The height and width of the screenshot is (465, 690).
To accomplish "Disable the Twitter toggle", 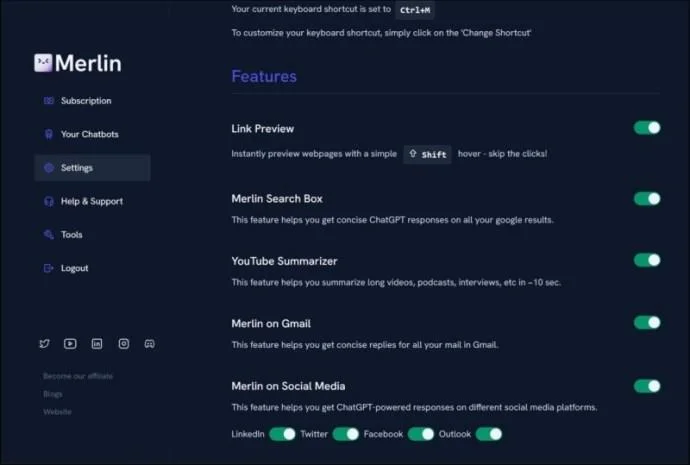I will [x=346, y=434].
